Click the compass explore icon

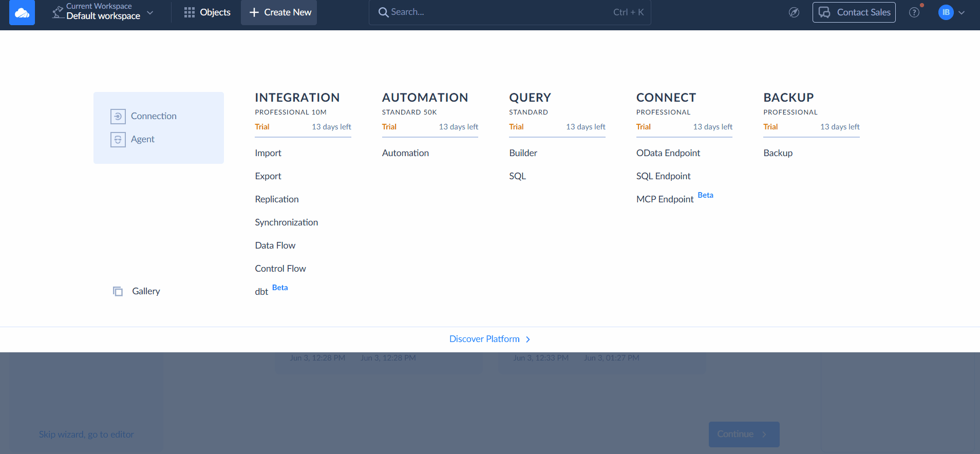pos(794,12)
